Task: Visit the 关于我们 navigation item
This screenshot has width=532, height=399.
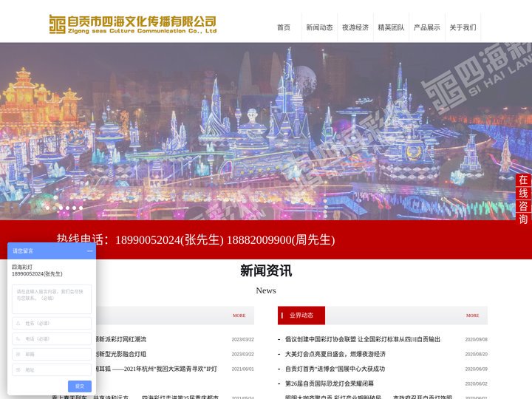Action: point(463,27)
